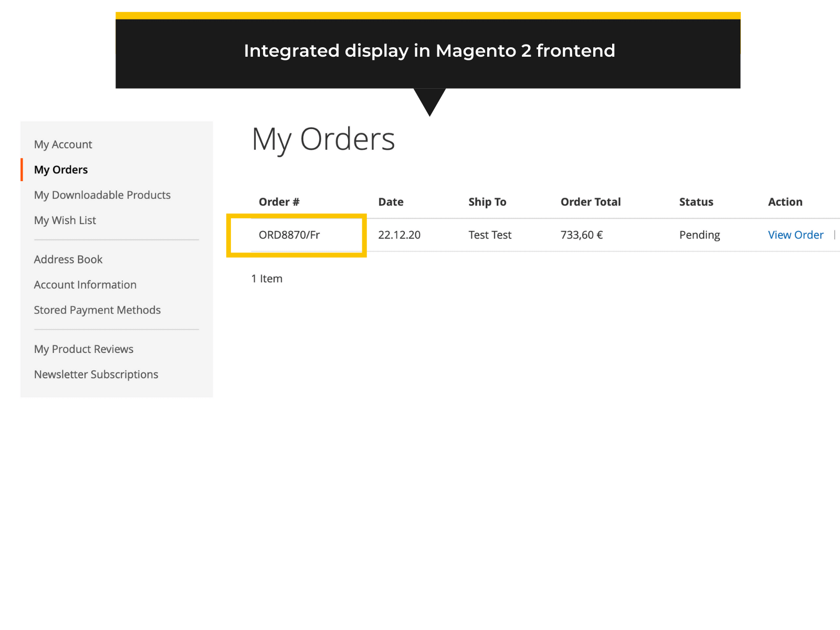Click the Ship To column header
Image resolution: width=840 pixels, height=630 pixels.
click(x=487, y=202)
